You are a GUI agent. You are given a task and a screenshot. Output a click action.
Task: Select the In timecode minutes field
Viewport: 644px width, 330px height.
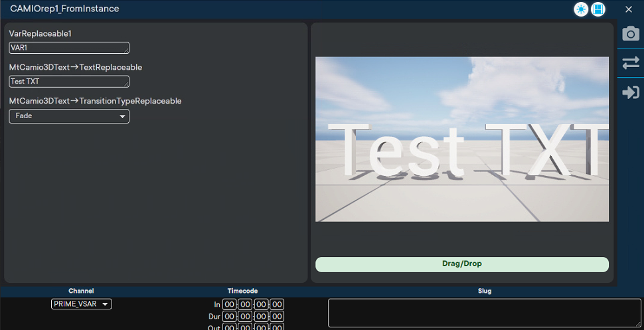246,305
